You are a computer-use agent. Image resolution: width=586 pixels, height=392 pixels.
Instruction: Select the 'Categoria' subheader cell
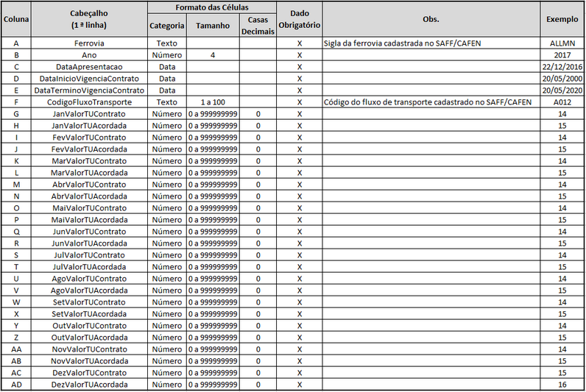(166, 26)
